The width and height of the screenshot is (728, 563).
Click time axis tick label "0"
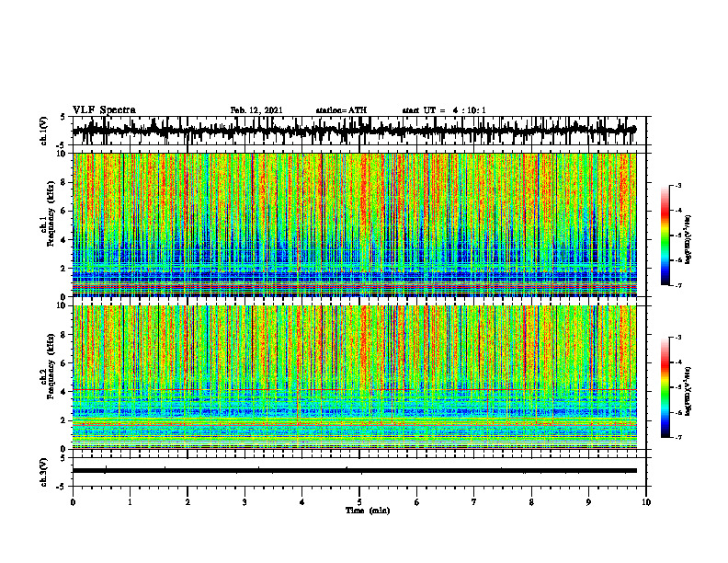pyautogui.click(x=73, y=502)
